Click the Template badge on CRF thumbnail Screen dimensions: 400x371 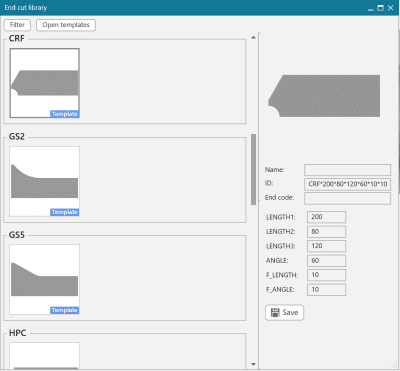(65, 114)
